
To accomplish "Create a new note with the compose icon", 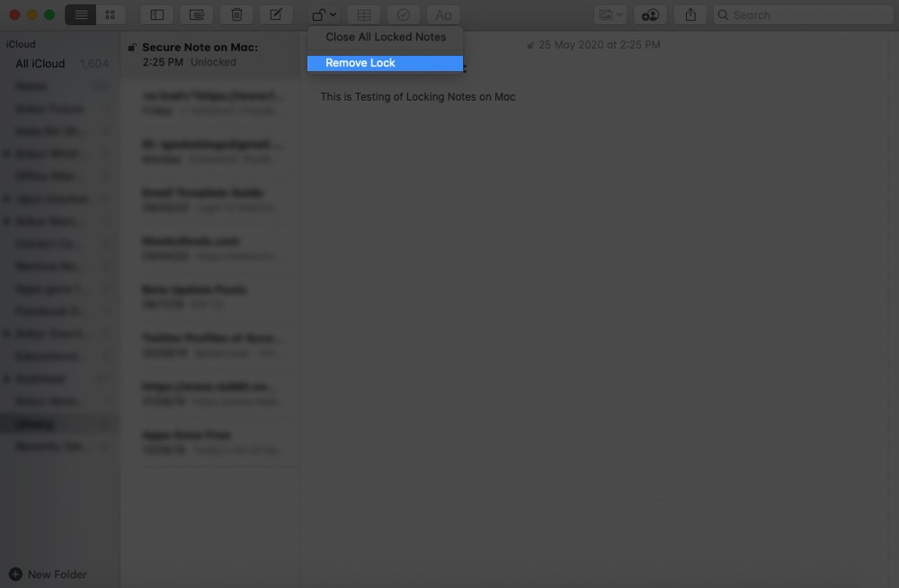I will [x=275, y=14].
